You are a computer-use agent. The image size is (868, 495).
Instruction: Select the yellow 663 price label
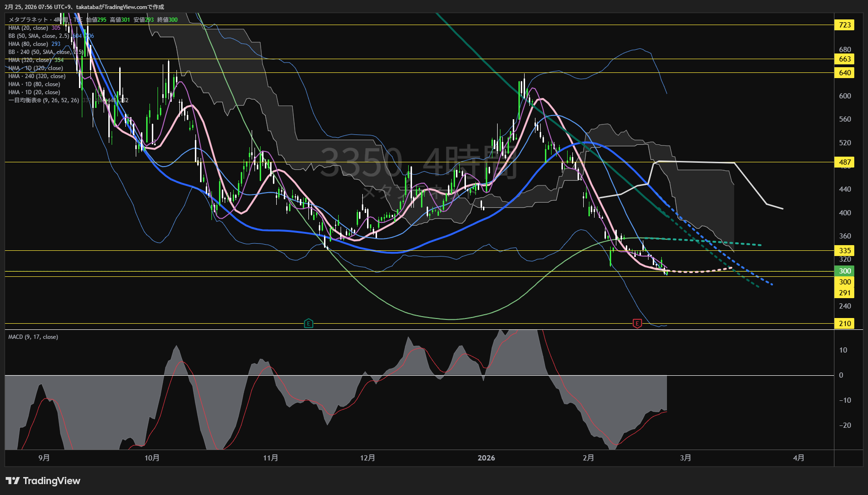pos(844,59)
